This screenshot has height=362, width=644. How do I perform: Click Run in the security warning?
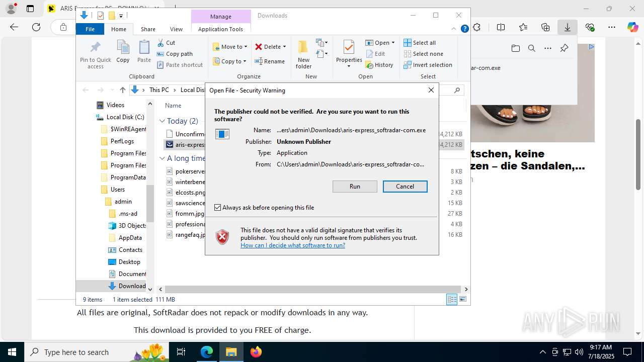pos(355,187)
